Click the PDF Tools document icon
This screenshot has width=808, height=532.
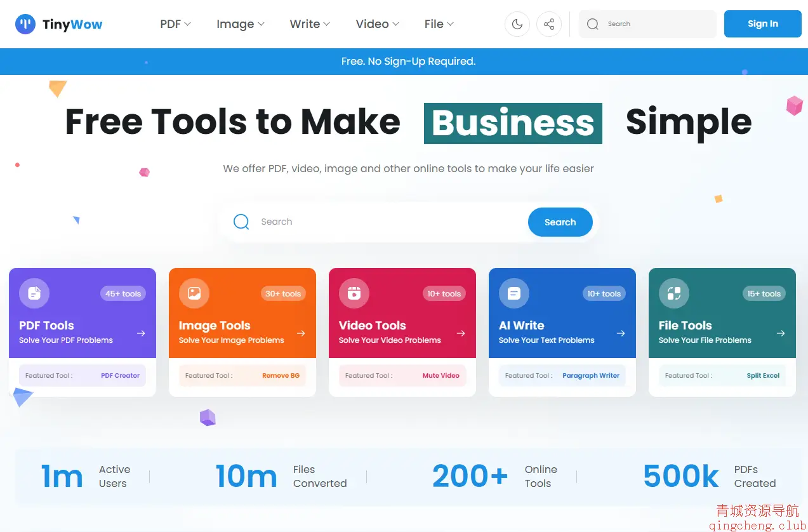point(34,293)
